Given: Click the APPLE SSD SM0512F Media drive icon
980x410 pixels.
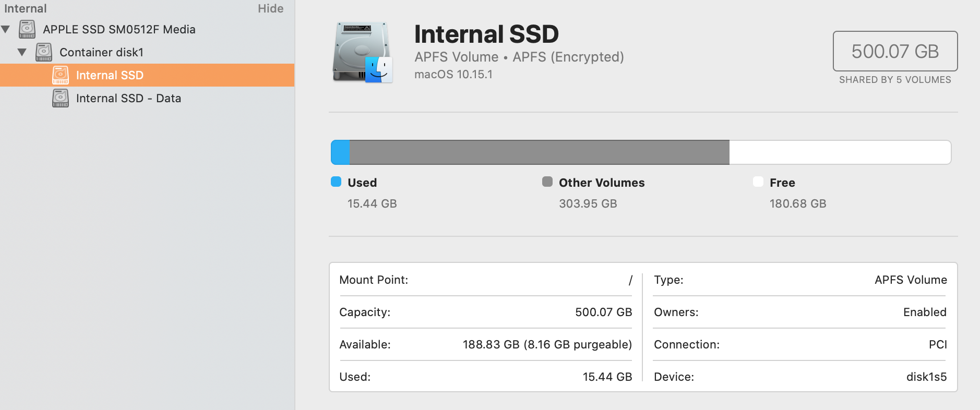Looking at the screenshot, I should tap(27, 29).
